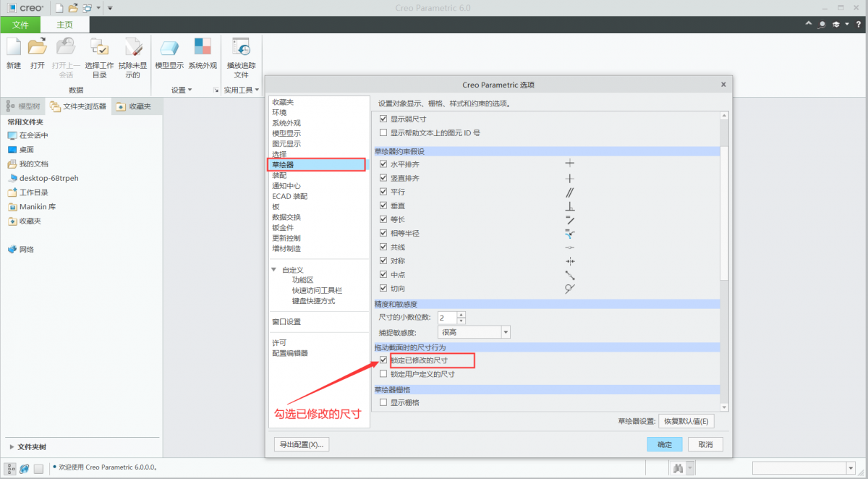Open 网络 network item
Viewport: 868px width, 479px height.
pos(20,250)
